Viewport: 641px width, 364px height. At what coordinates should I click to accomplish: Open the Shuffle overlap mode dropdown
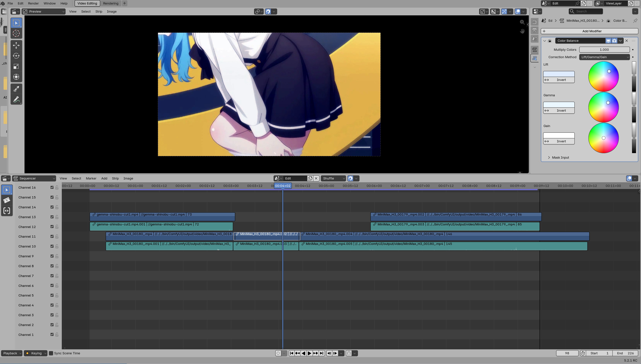(333, 178)
